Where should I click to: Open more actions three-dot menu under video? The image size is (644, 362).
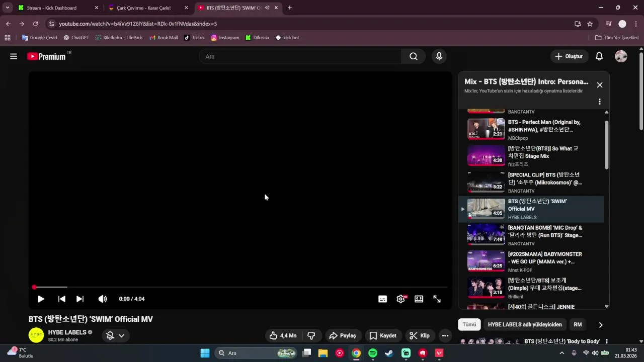[x=445, y=335]
